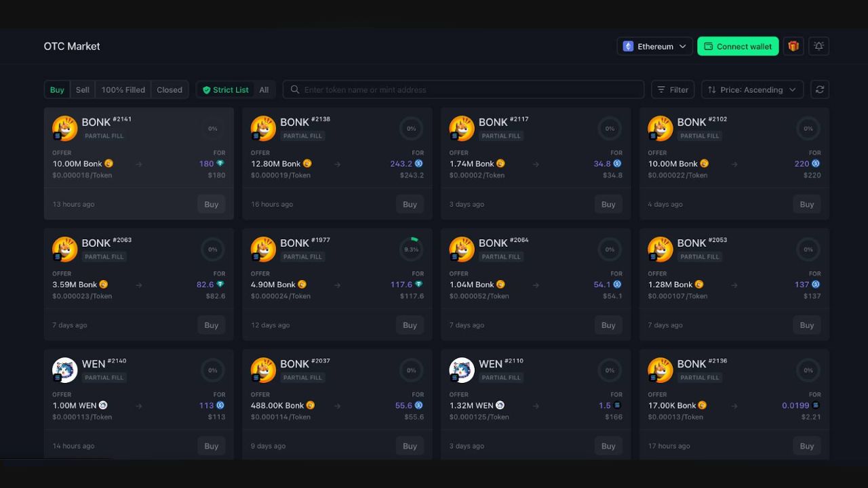
Task: Click the '12 days ago' timestamp
Action: point(270,325)
